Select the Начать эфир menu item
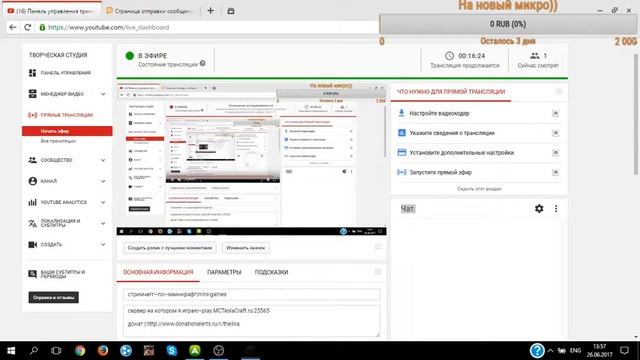Screen dimensions: 640x360 pos(67,131)
